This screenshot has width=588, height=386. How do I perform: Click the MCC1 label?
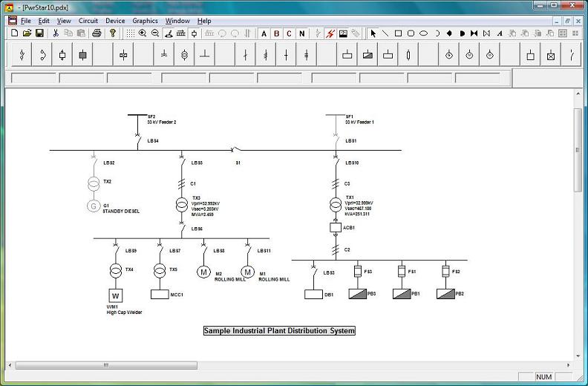(x=177, y=295)
